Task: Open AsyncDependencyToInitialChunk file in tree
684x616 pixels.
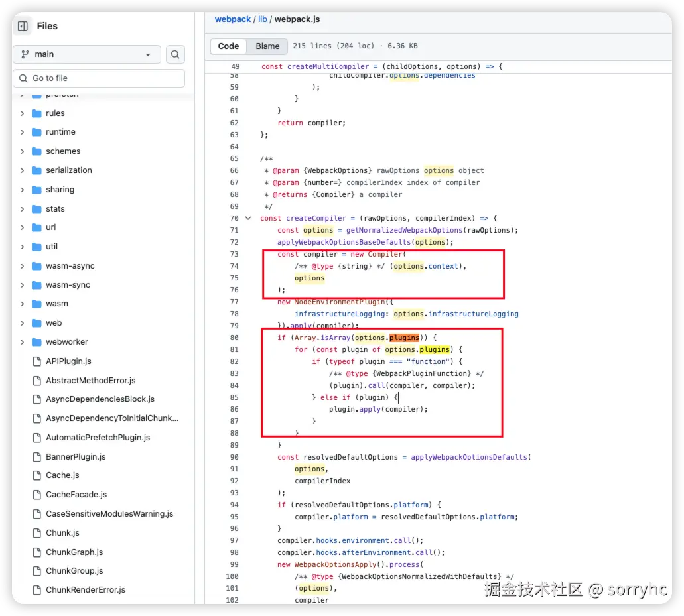Action: [x=112, y=418]
